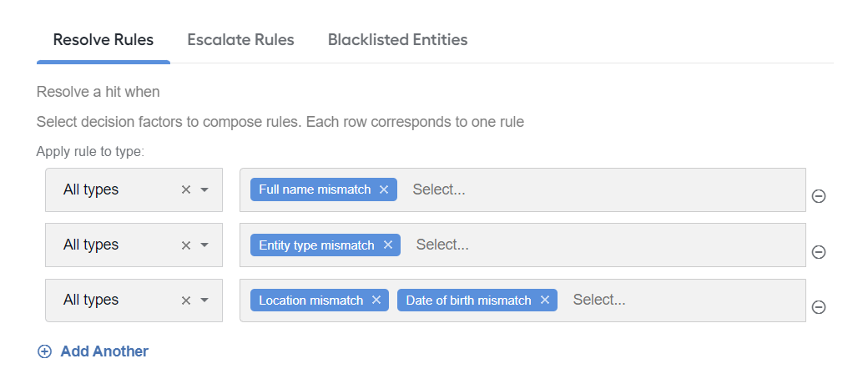Expand the second row's type dropdown arrow
Screen dimensions: 868x389
204,245
